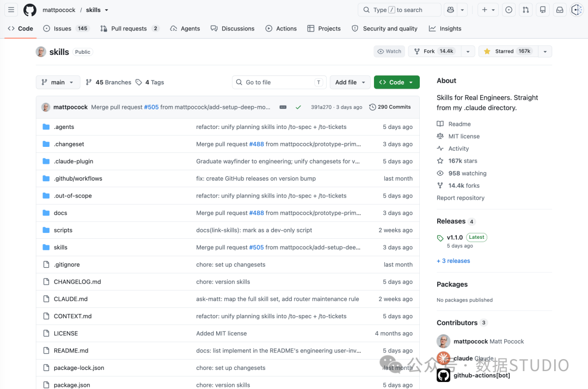Image resolution: width=588 pixels, height=389 pixels.
Task: Click the Type / to search box
Action: (400, 10)
